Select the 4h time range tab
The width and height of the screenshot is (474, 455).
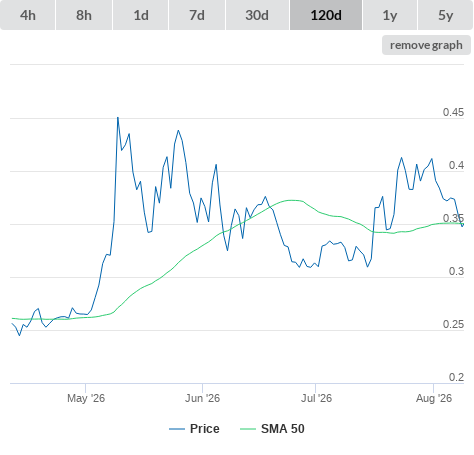(x=27, y=15)
